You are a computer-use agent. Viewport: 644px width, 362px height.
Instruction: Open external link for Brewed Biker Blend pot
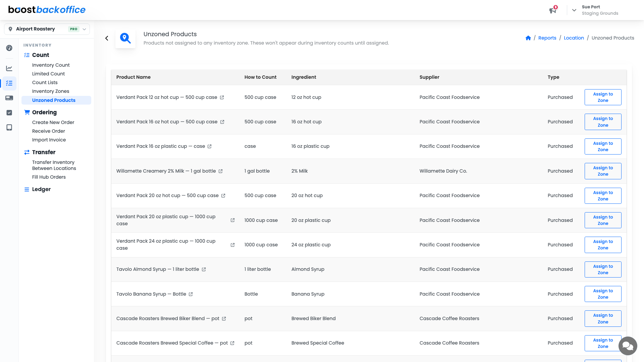coord(224,319)
